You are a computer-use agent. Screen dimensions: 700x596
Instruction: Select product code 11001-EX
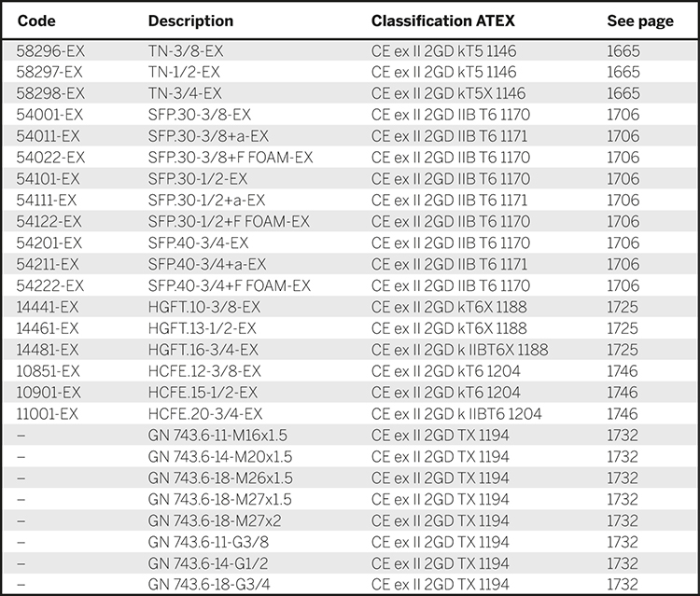coord(49,413)
